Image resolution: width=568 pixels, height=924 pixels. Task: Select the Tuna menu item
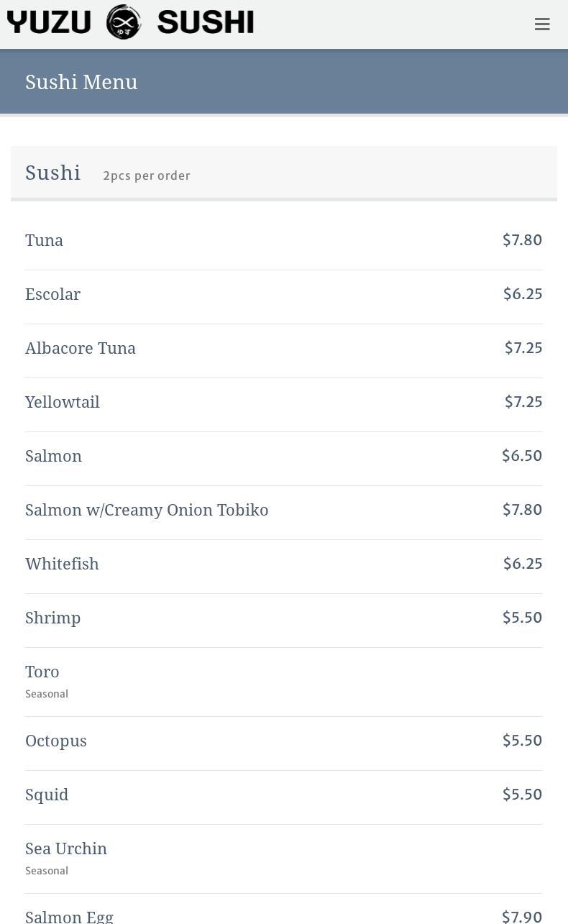tap(45, 240)
